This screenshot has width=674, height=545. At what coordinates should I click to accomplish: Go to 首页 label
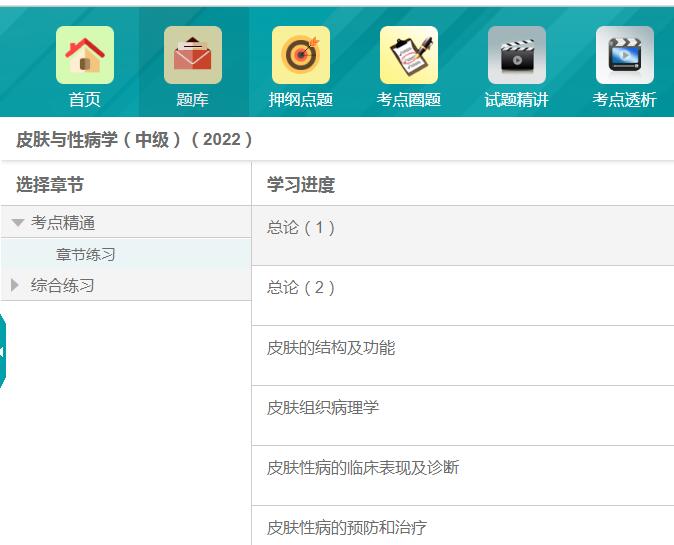click(85, 100)
